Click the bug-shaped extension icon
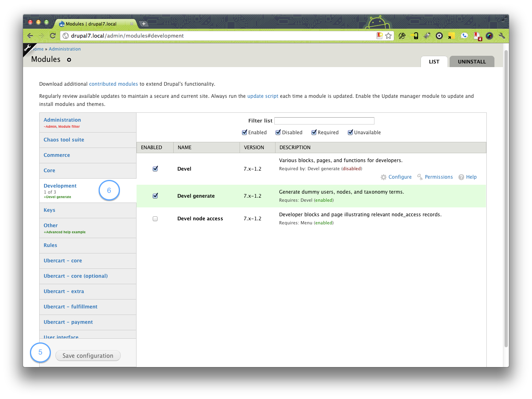This screenshot has width=532, height=399. click(x=427, y=36)
